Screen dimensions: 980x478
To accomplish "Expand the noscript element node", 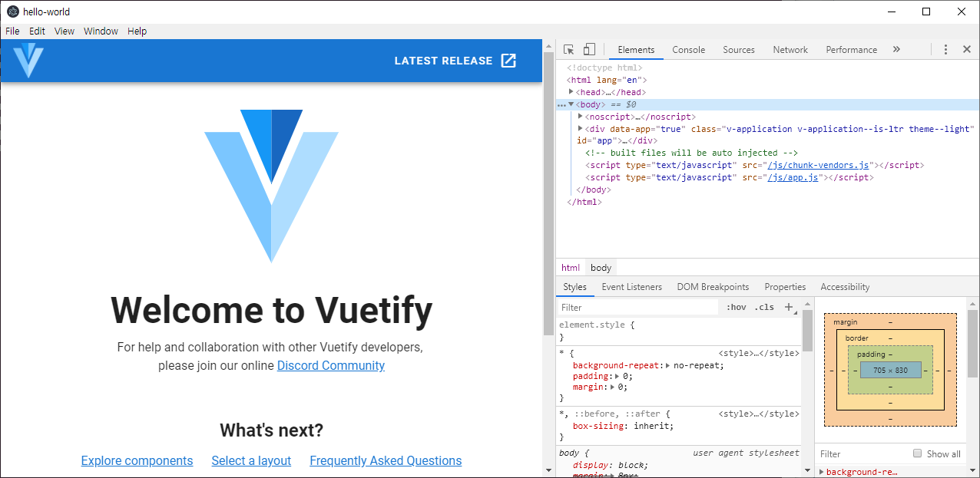I will (580, 117).
